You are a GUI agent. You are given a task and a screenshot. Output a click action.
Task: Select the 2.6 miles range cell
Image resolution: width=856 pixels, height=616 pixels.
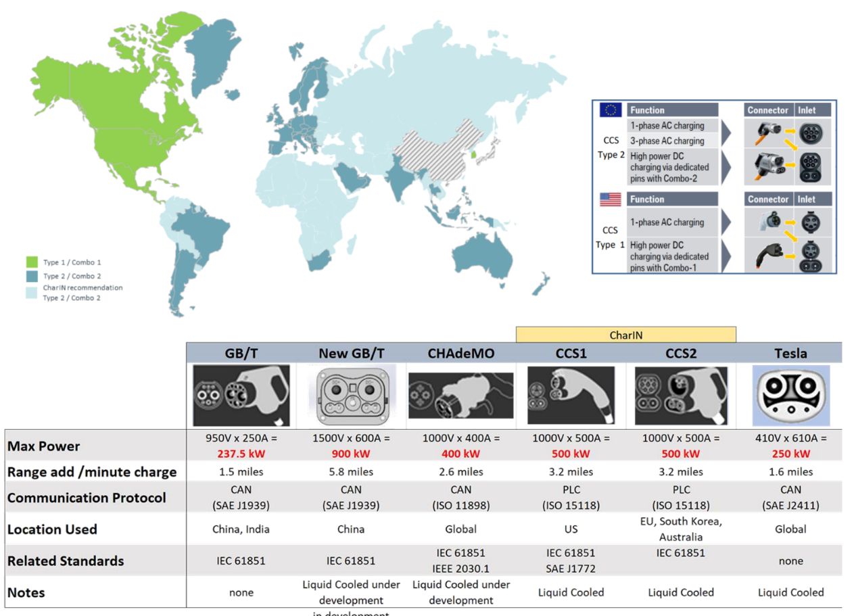tap(461, 472)
